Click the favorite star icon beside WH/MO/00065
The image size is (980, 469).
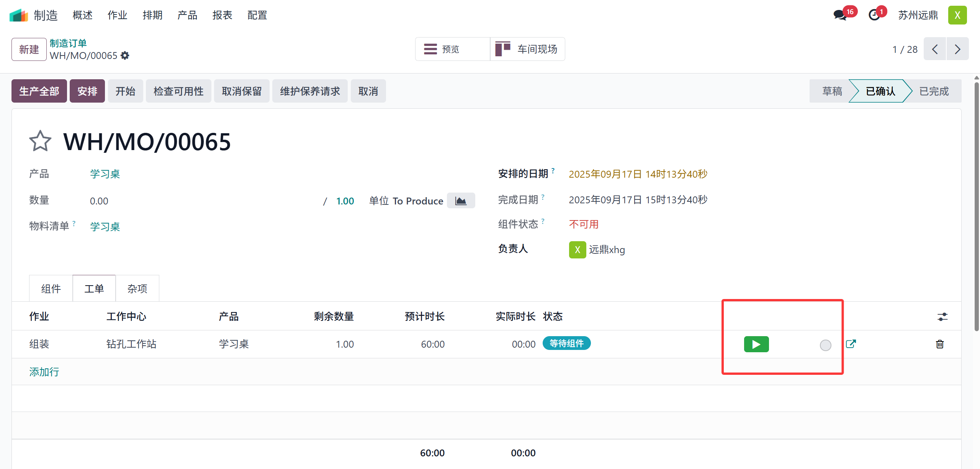[x=40, y=141]
